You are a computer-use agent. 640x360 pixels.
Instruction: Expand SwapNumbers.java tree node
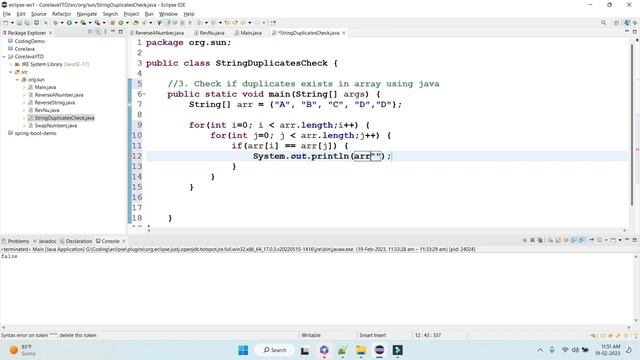coord(24,126)
